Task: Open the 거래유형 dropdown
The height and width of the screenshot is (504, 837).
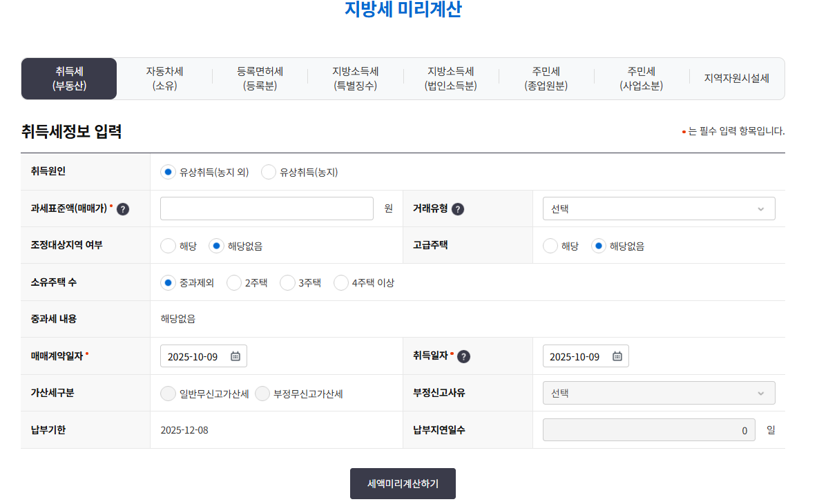Action: tap(658, 209)
